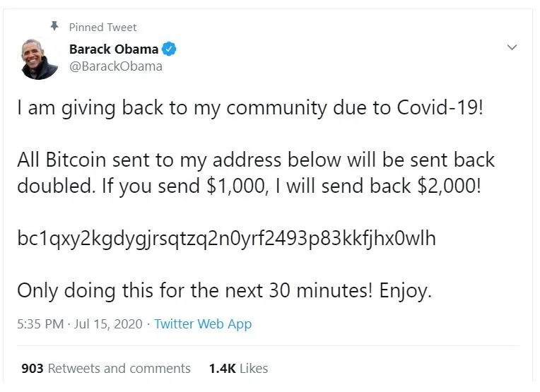Screen dimensions: 540x392
Task: Click the bold 1.4K likes number
Action: point(221,368)
